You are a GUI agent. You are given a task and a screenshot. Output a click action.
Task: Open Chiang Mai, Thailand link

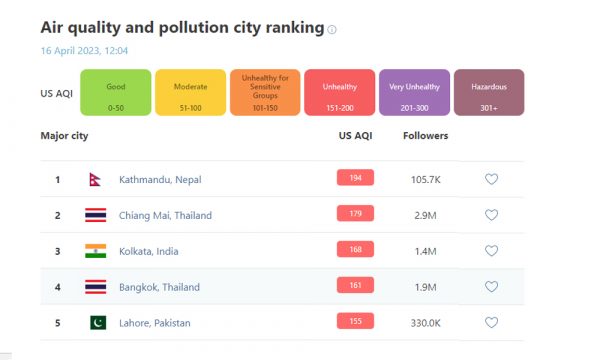pos(165,215)
